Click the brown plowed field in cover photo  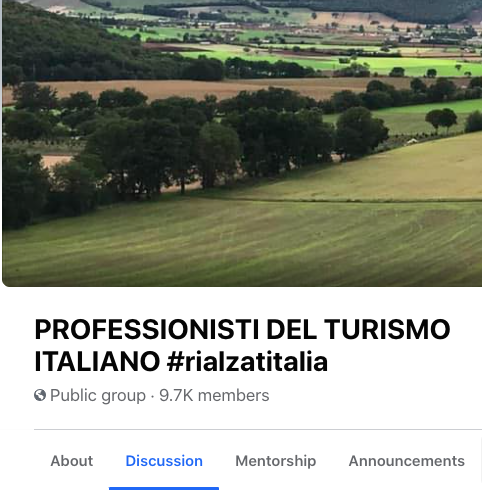(x=200, y=88)
